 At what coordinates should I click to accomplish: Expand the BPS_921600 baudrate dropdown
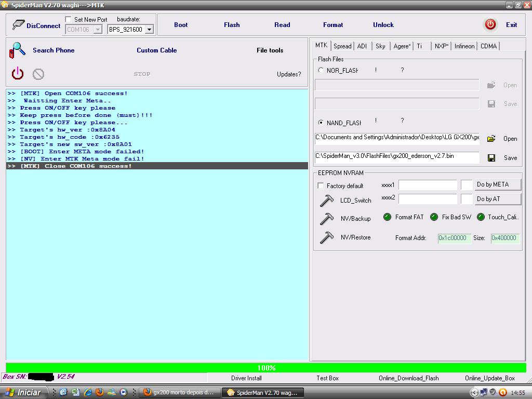coord(149,30)
